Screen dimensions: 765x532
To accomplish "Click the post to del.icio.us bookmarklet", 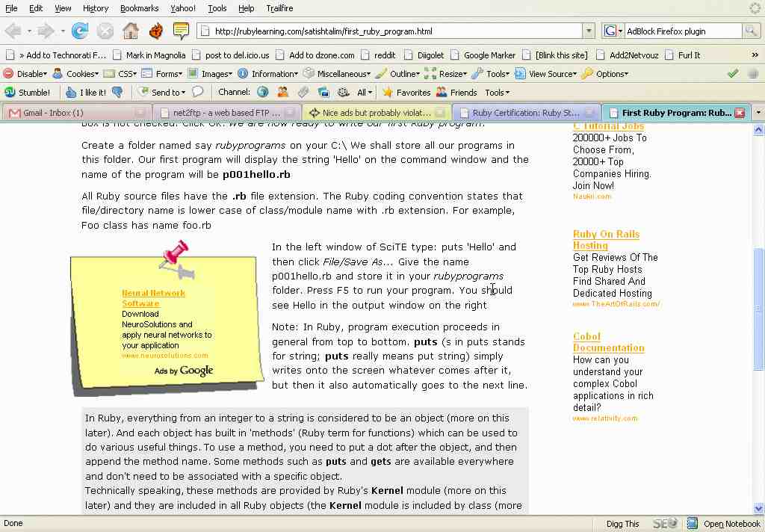I will [x=231, y=55].
